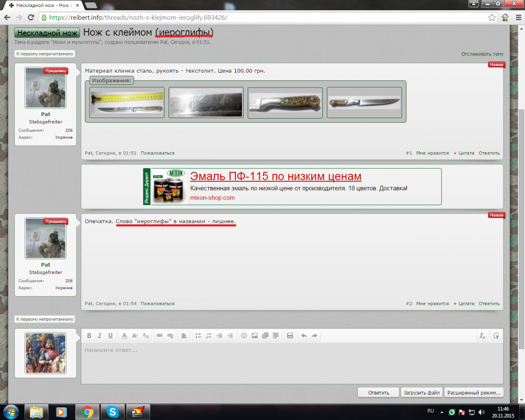Screen dimensions: 525x420
Task: Insert an image via editor icon
Action: pos(255,336)
